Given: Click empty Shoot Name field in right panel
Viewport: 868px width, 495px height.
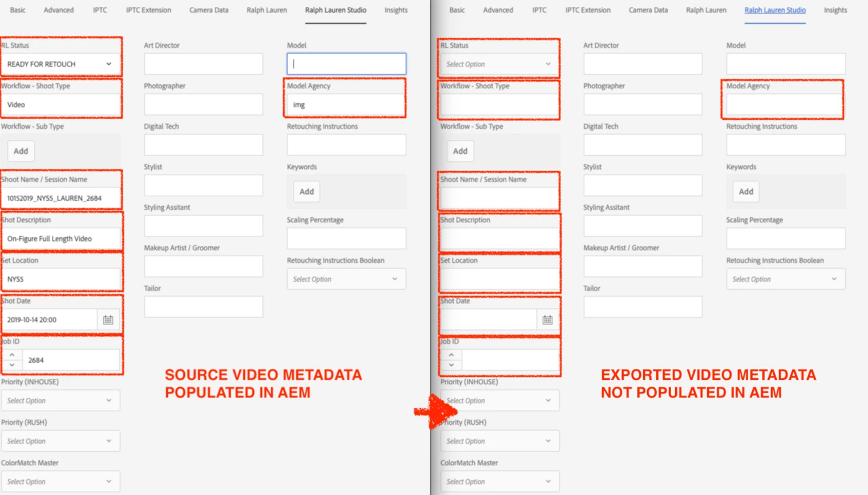Looking at the screenshot, I should point(500,198).
